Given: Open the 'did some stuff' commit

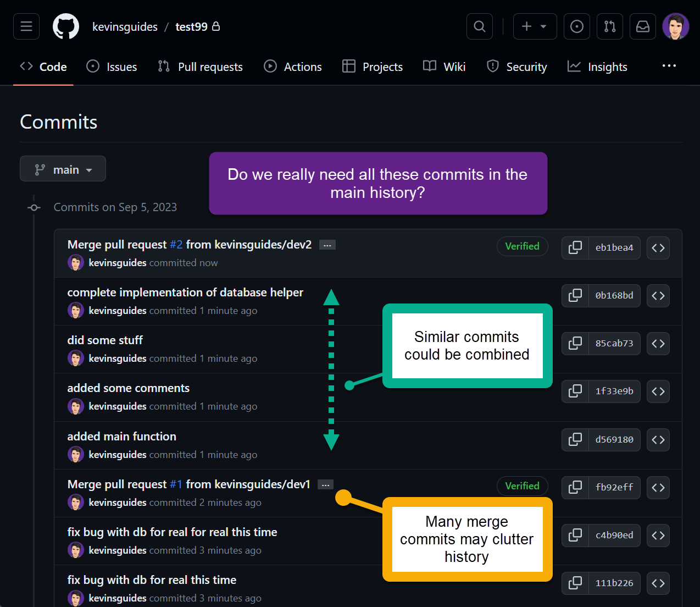Looking at the screenshot, I should click(x=105, y=340).
